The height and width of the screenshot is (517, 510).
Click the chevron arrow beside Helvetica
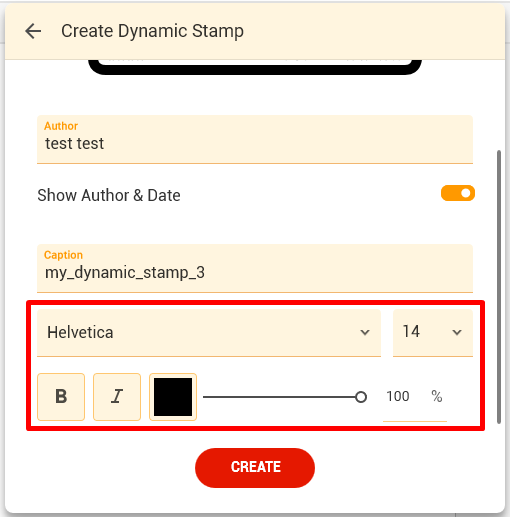click(x=365, y=332)
